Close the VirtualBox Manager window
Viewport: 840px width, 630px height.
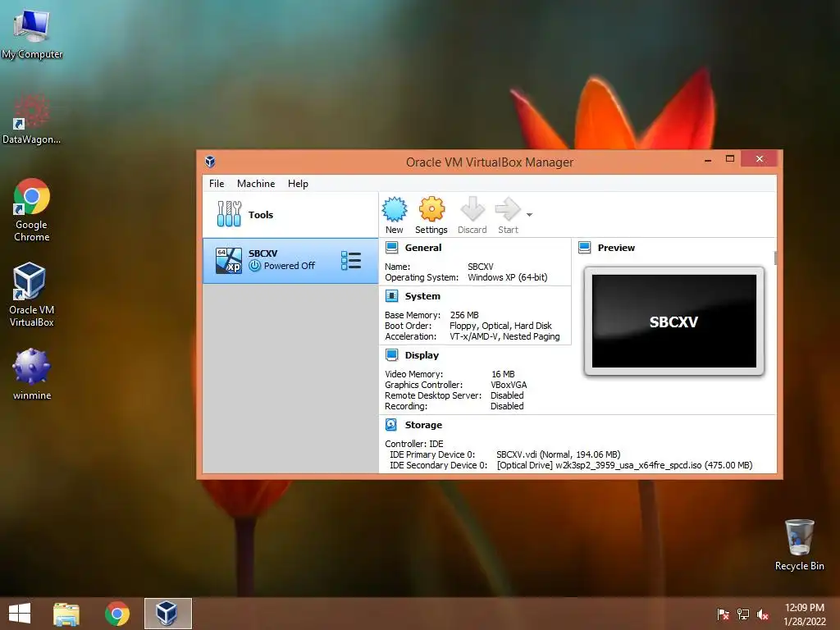click(x=759, y=158)
